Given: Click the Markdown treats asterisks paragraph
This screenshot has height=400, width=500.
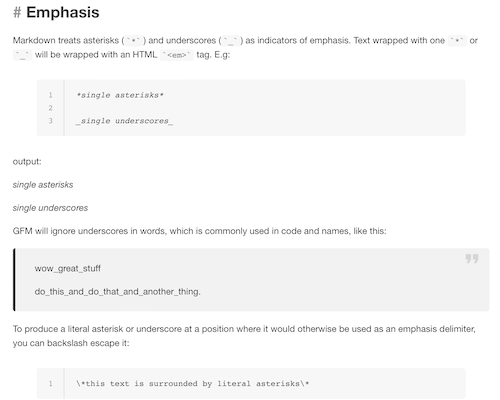Looking at the screenshot, I should (x=245, y=48).
